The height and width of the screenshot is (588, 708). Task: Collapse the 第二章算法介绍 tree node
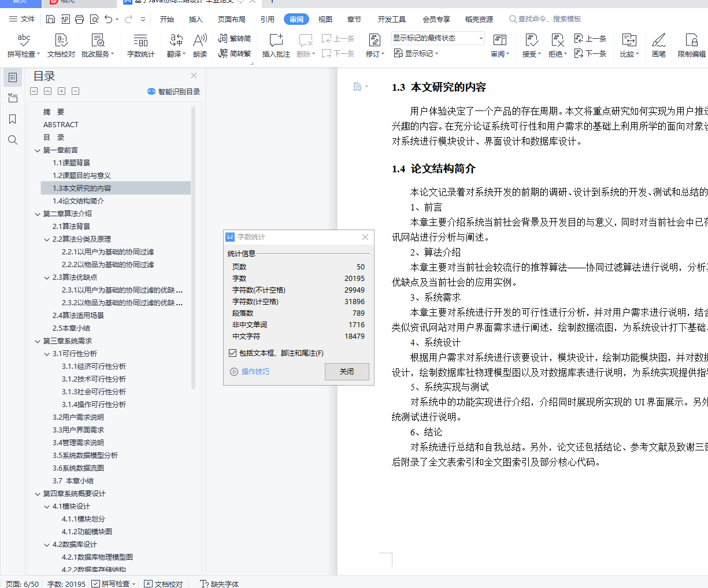click(x=38, y=214)
